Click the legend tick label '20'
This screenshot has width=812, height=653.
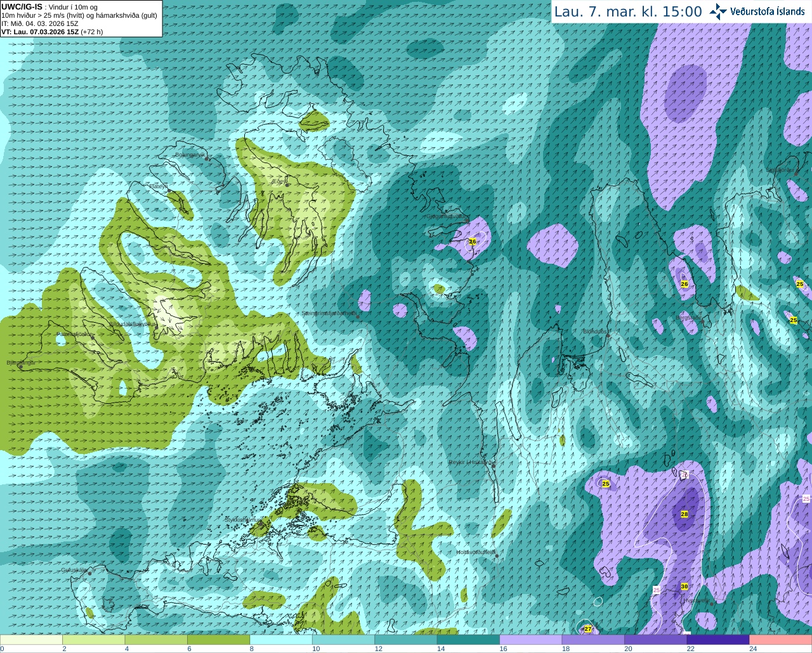(x=627, y=649)
